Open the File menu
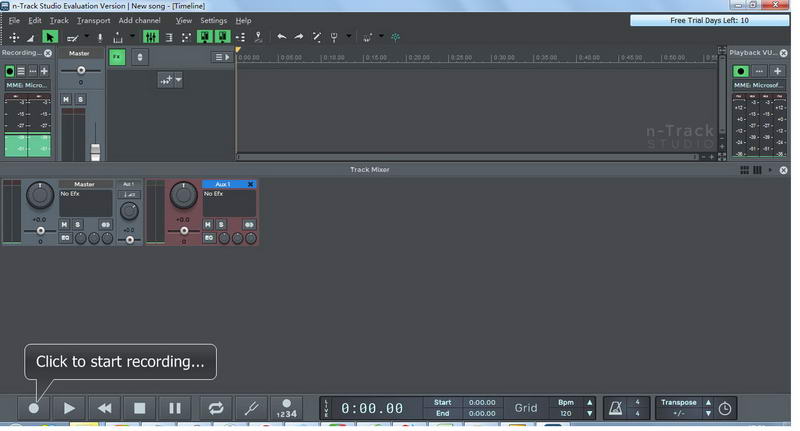Image resolution: width=800 pixels, height=431 pixels. pos(14,20)
